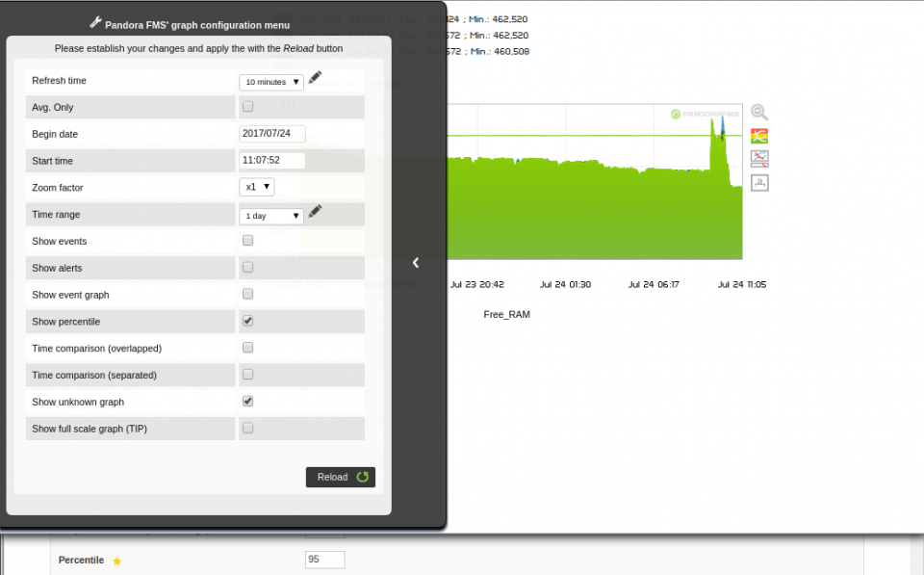
Task: Click the Start time field
Action: [272, 161]
